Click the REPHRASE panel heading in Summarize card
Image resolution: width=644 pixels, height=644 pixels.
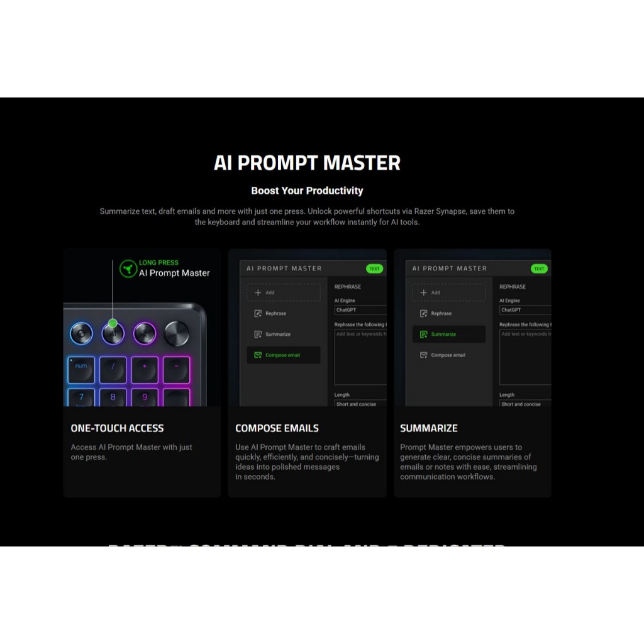click(x=512, y=287)
